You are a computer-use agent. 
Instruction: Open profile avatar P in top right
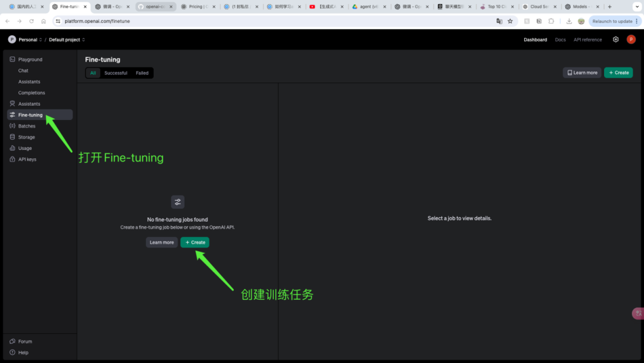(x=631, y=39)
